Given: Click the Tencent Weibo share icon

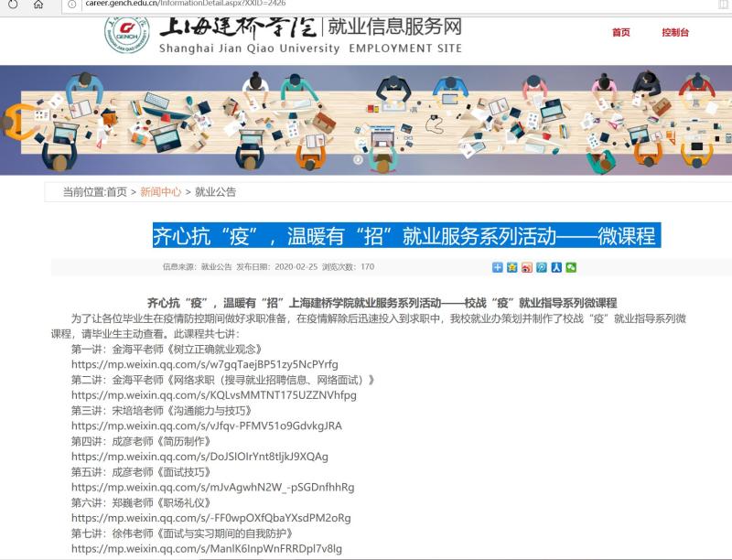Looking at the screenshot, I should pos(542,267).
